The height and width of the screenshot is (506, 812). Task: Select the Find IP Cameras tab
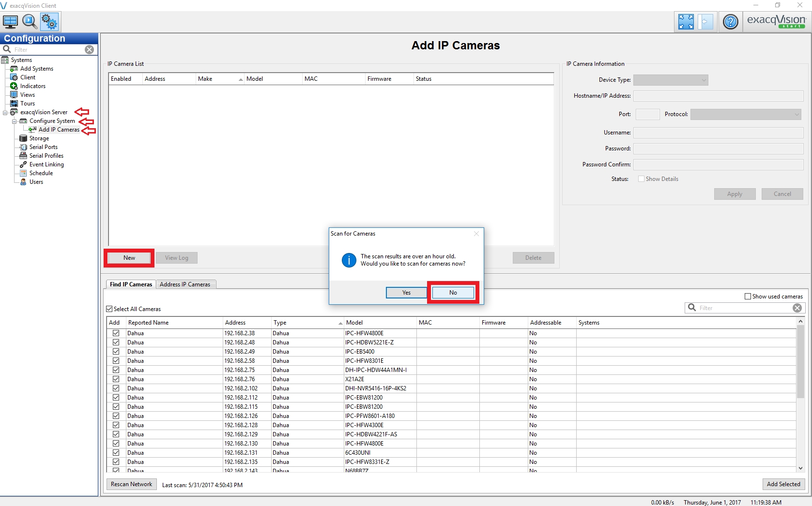tap(131, 284)
